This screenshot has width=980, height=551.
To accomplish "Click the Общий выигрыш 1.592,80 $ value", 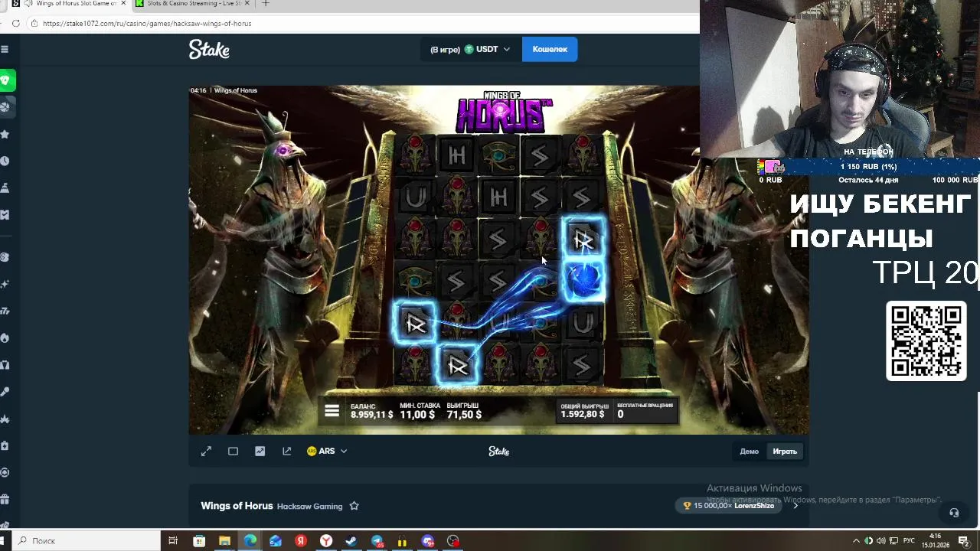I will tap(582, 414).
